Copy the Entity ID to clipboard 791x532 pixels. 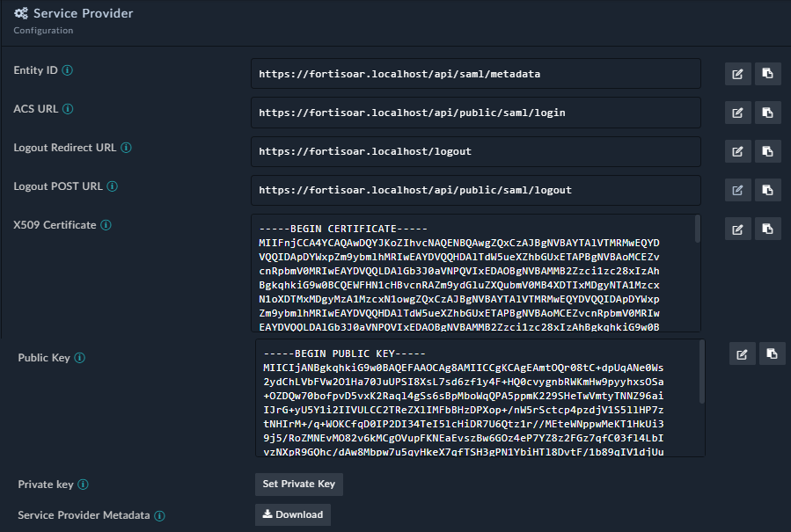[x=768, y=74]
